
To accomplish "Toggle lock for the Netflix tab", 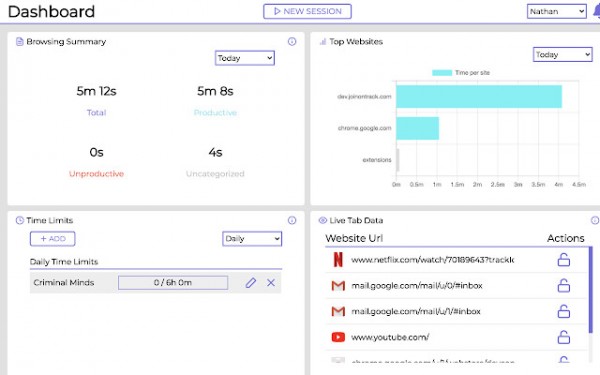I will coord(563,259).
